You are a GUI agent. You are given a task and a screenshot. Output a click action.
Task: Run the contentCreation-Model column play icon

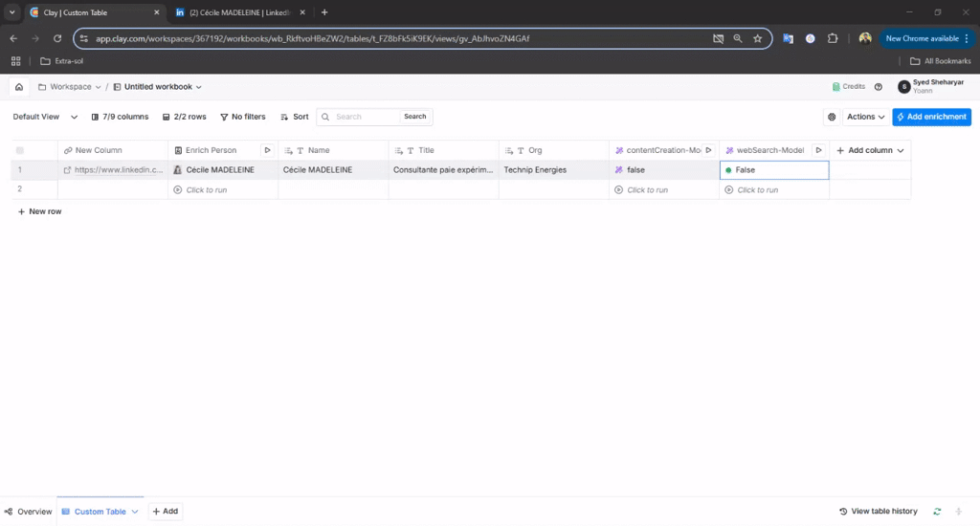click(x=708, y=150)
